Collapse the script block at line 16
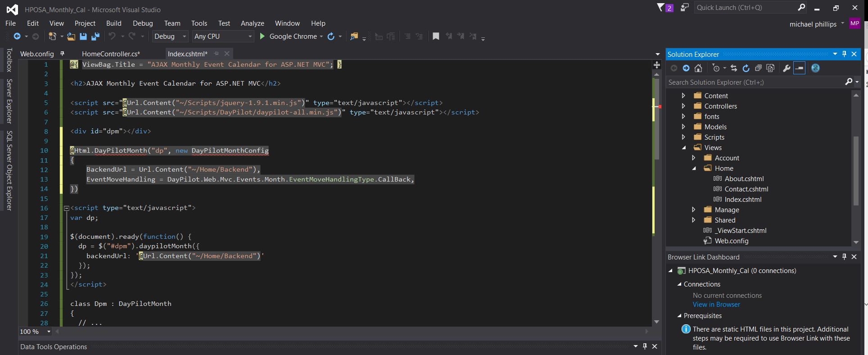Viewport: 868px width, 355px height. pos(67,208)
